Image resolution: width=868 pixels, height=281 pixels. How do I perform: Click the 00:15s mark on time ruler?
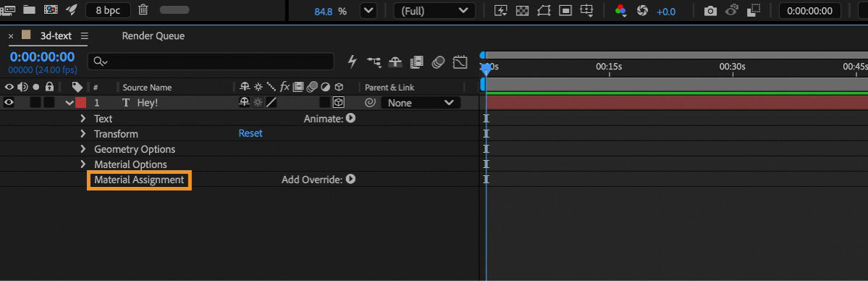609,67
